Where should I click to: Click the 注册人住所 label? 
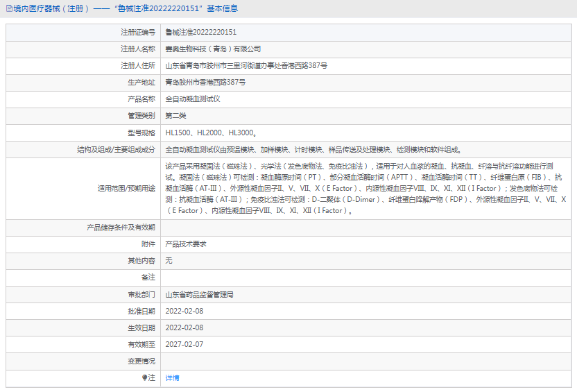pyautogui.click(x=138, y=65)
